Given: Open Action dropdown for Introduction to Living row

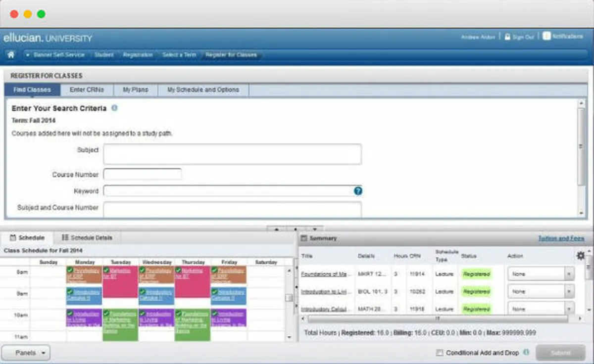Looking at the screenshot, I should (x=541, y=292).
